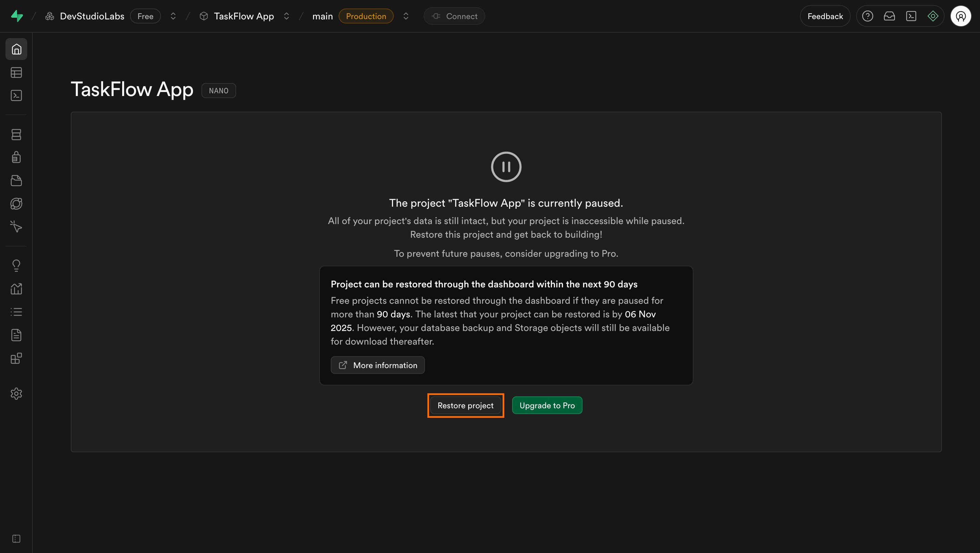Open the Table Editor

tap(16, 72)
